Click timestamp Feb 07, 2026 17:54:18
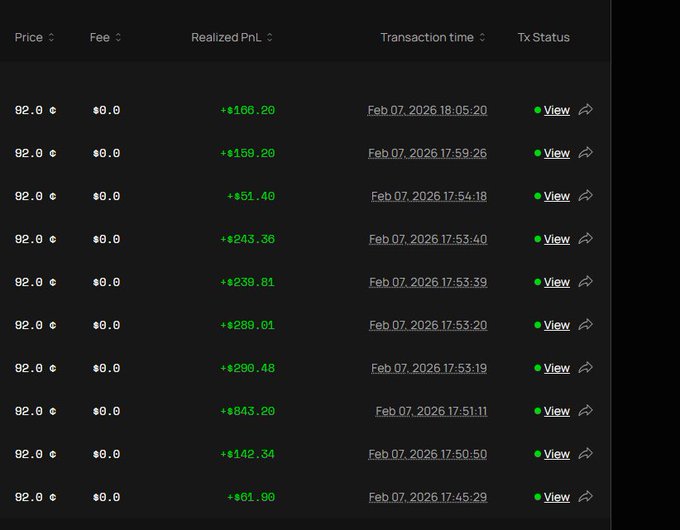The width and height of the screenshot is (680, 530). click(x=429, y=196)
